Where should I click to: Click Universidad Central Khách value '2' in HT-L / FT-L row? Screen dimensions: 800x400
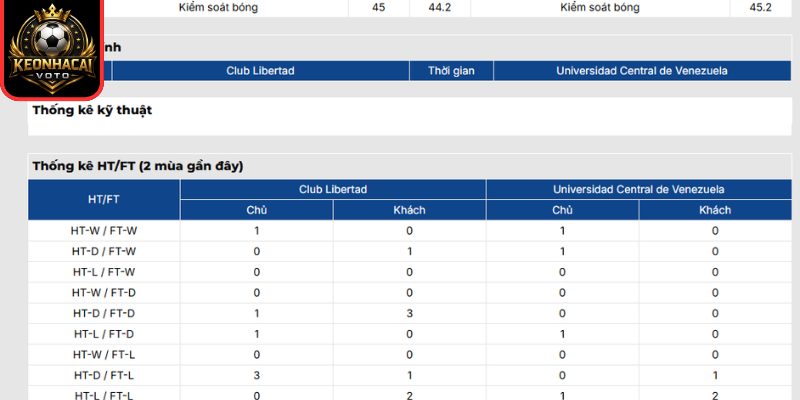pos(715,395)
